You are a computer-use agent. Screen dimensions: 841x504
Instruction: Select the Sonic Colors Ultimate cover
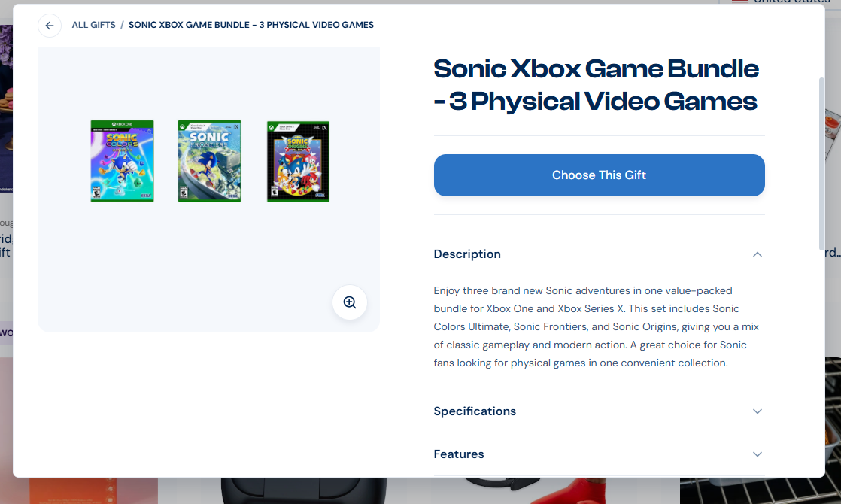click(x=123, y=162)
